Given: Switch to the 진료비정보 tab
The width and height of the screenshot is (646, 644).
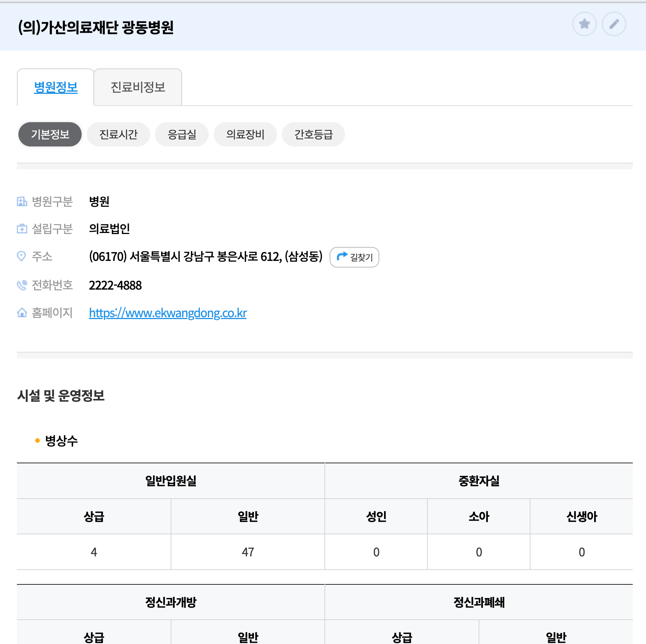Looking at the screenshot, I should pos(138,87).
